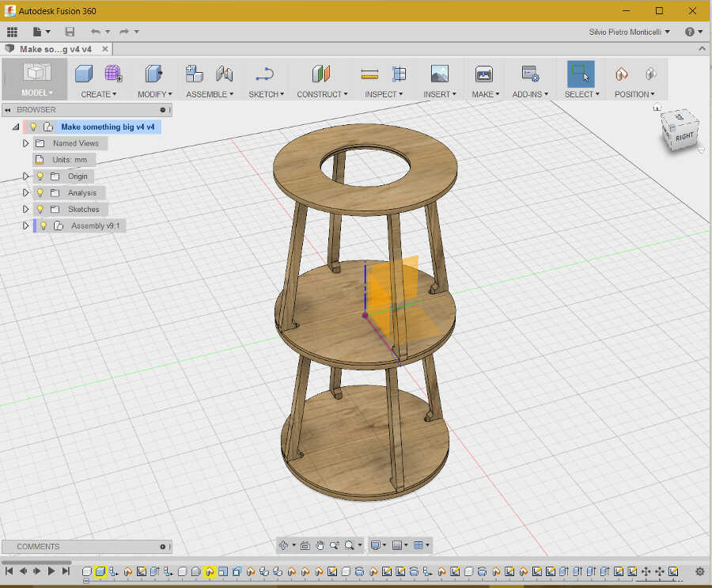The image size is (712, 588).
Task: Select the Pan hand tool
Action: click(320, 545)
